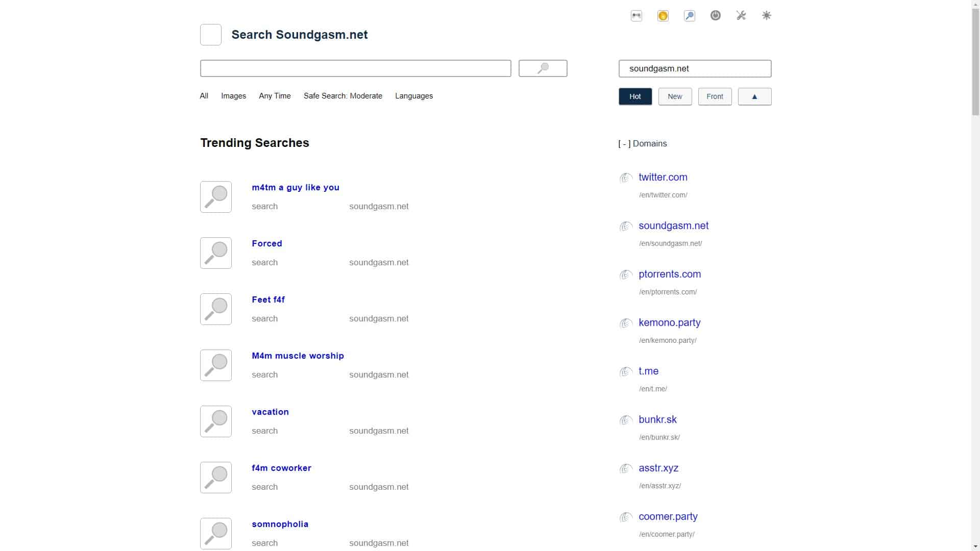Open the t.me domain link
Viewport: 980px width, 551px height.
tap(648, 371)
